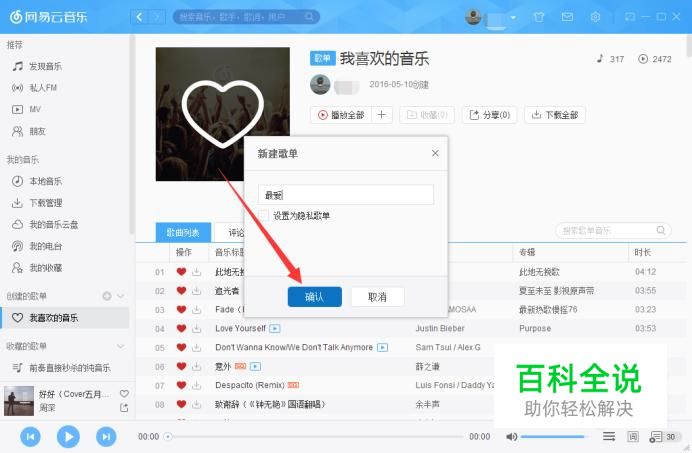
Task: Open 本地音乐
Action: coord(37,181)
